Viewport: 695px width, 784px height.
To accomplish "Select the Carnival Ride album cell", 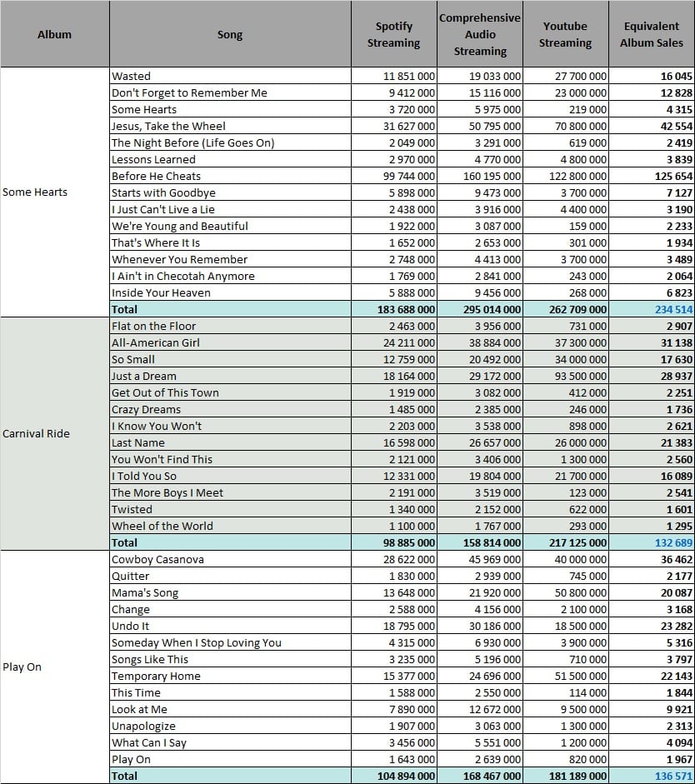I will point(54,433).
